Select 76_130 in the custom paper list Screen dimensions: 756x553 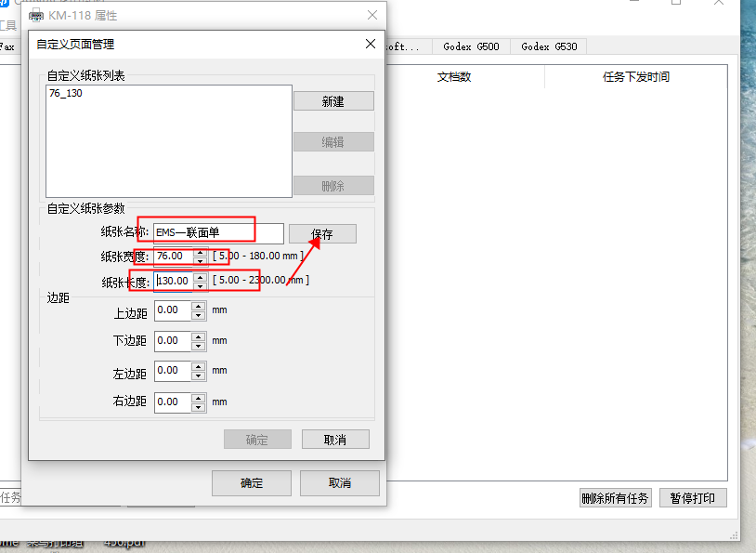click(66, 94)
